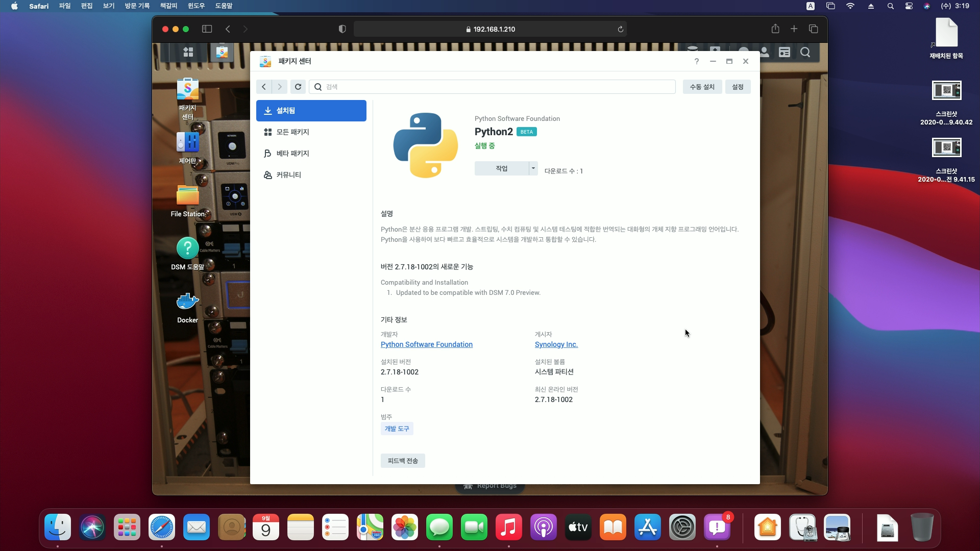Toggle the Safari sidebar button
The height and width of the screenshot is (551, 980).
point(207,29)
